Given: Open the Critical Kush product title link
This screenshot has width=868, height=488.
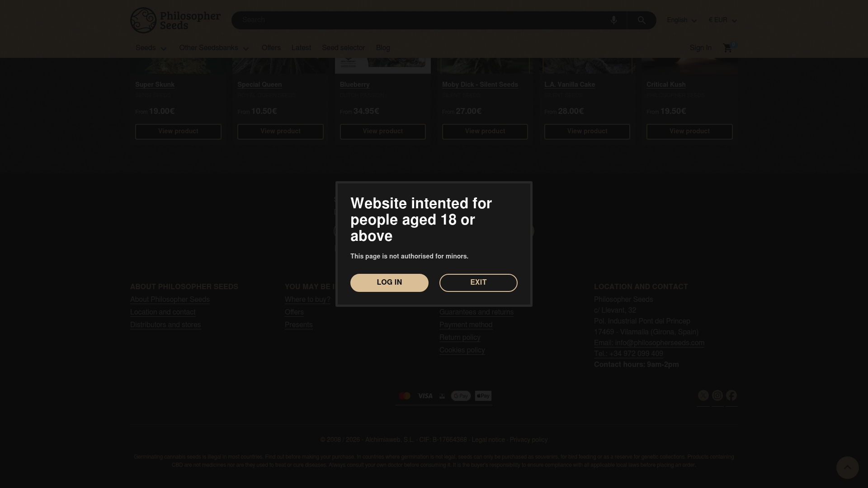Looking at the screenshot, I should [666, 85].
